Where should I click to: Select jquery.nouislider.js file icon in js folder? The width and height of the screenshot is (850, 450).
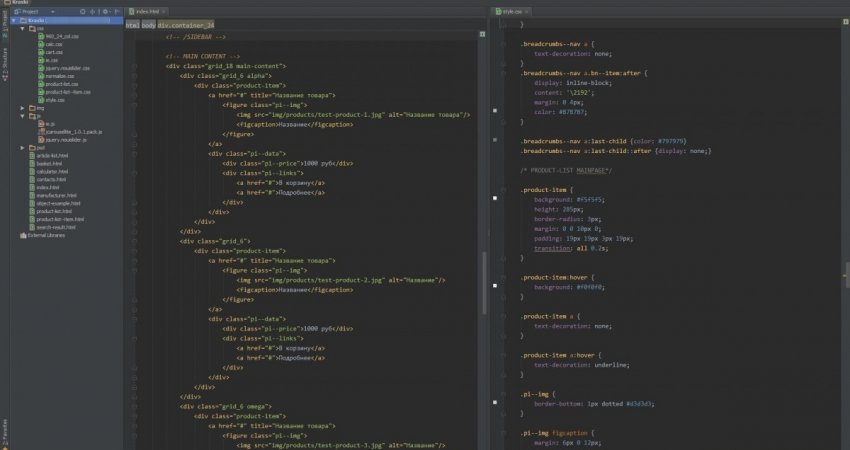coord(40,139)
